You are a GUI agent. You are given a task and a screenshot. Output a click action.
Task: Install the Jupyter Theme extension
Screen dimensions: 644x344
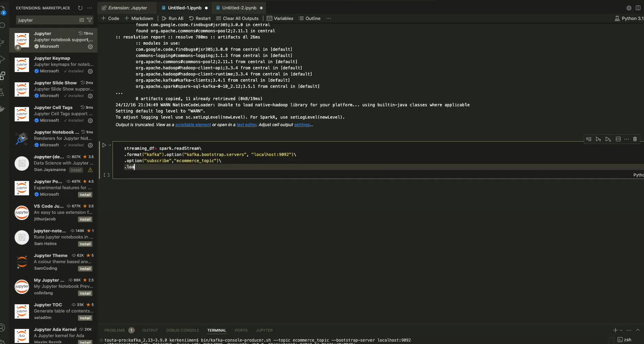(85, 269)
